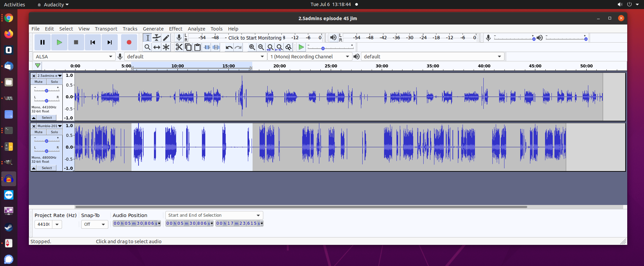Click the Play-at-Speed slider
Image resolution: width=644 pixels, height=266 pixels.
tap(330, 48)
